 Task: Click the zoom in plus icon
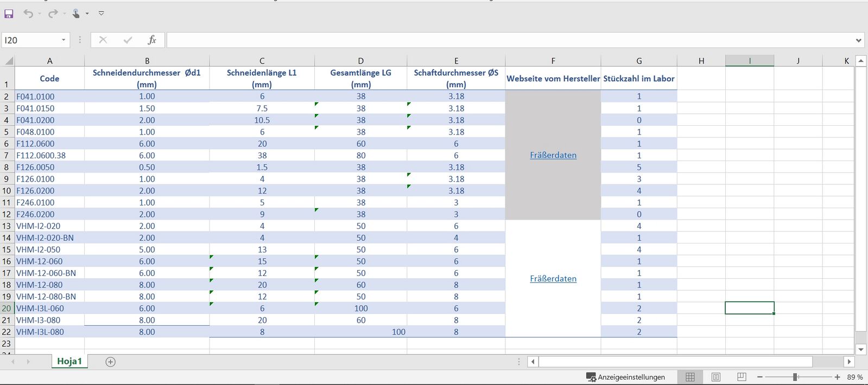(x=838, y=377)
